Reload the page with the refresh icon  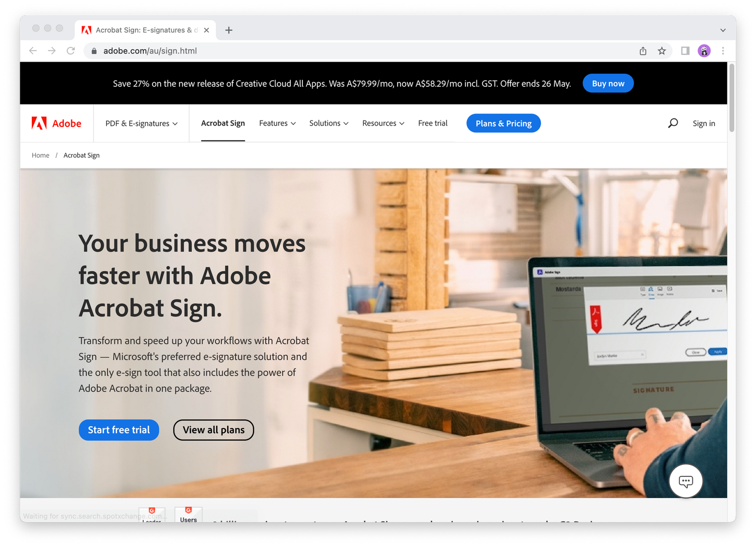(71, 51)
